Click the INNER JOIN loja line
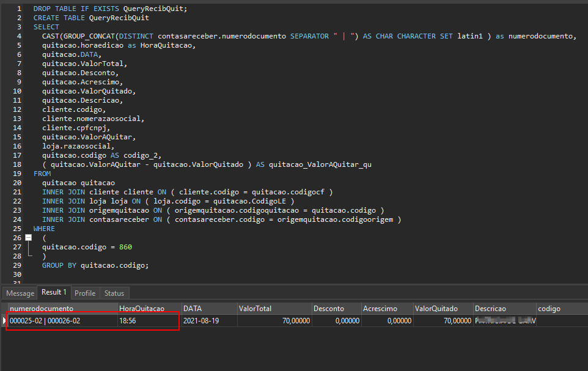588x371 pixels. pyautogui.click(x=168, y=201)
